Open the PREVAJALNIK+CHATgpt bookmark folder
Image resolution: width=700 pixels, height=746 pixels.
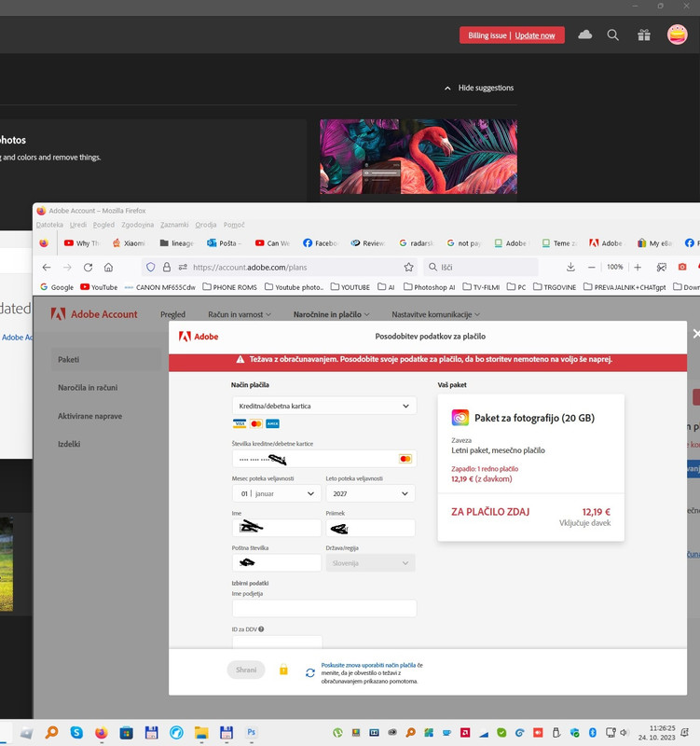625,287
